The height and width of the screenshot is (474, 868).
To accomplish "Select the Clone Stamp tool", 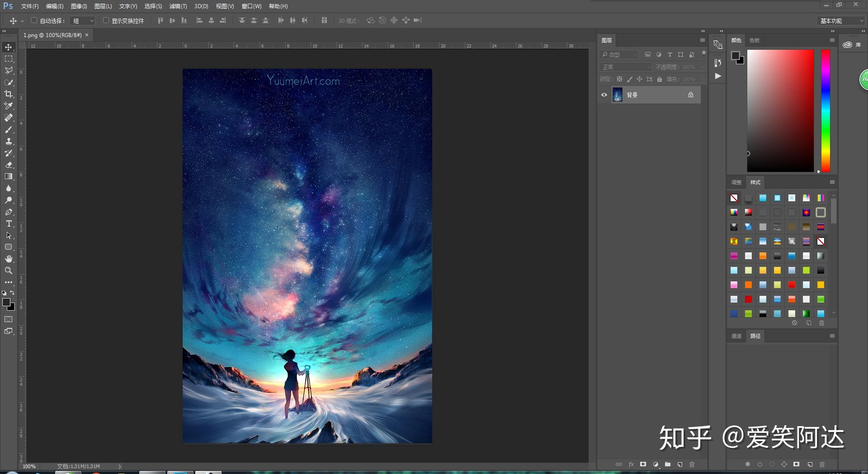I will (x=9, y=141).
